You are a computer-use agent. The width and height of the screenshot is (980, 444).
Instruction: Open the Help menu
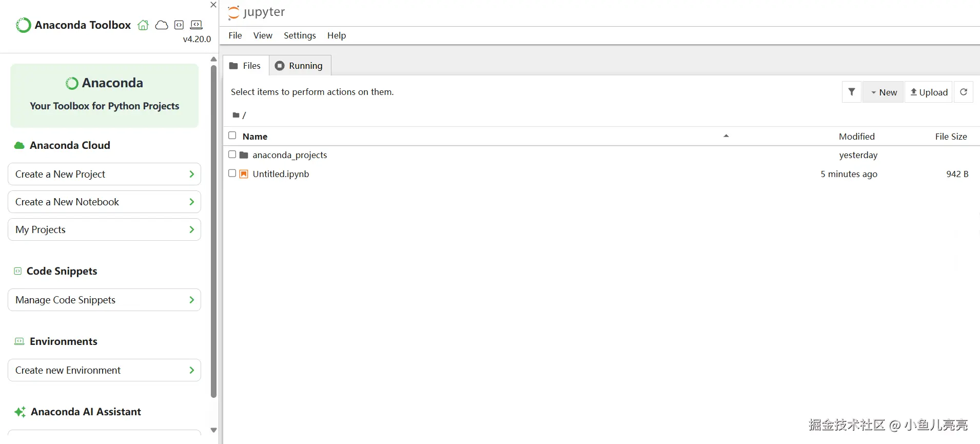coord(337,35)
